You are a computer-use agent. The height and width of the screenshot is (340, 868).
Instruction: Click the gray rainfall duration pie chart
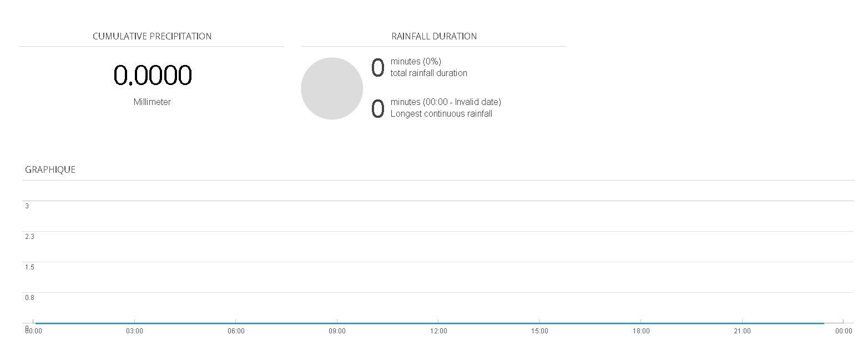pos(332,88)
